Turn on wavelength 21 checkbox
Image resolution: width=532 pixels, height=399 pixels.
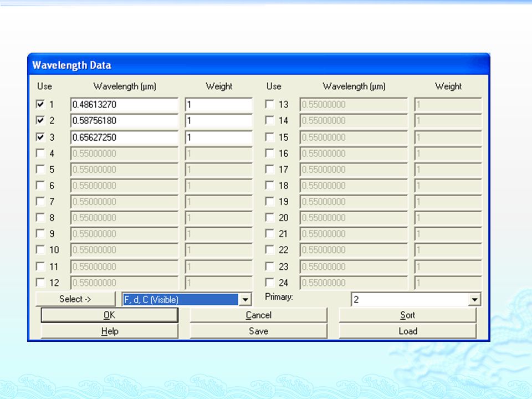tap(269, 233)
